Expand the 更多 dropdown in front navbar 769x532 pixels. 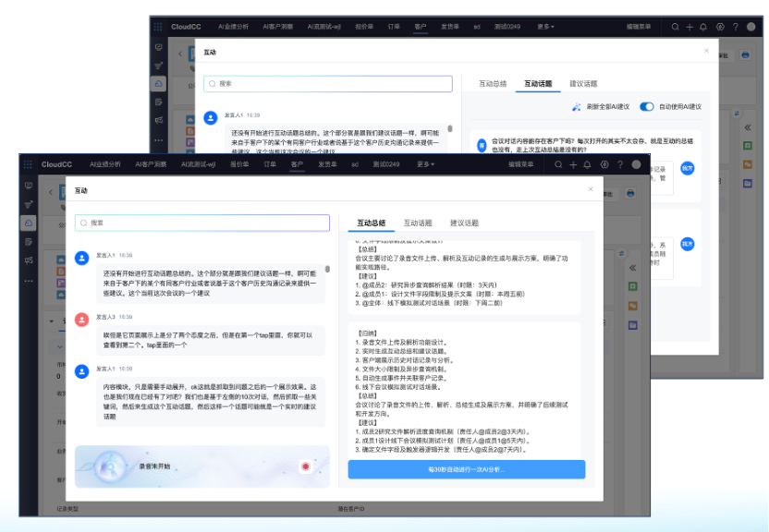(x=425, y=164)
